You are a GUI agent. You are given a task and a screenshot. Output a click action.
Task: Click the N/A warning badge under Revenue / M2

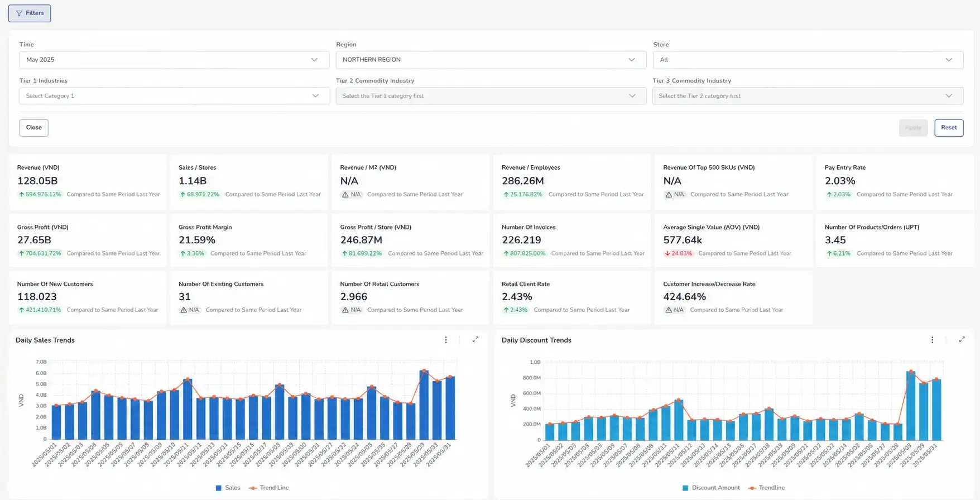[352, 195]
